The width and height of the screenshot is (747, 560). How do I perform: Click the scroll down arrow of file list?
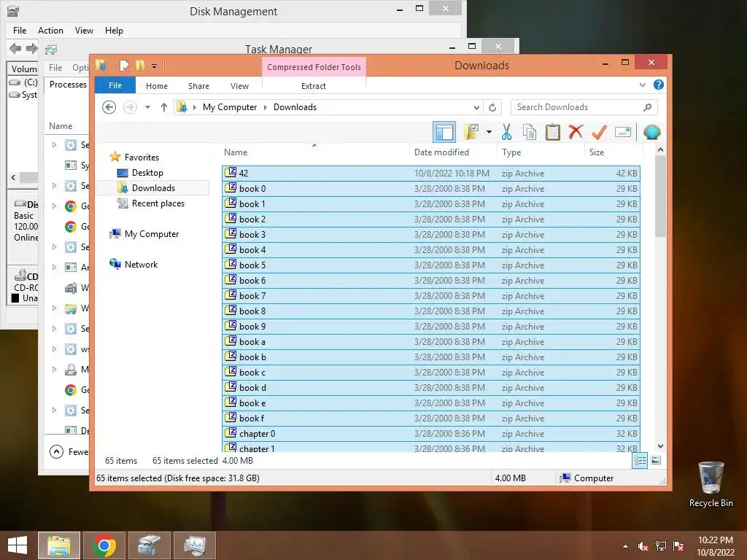660,446
